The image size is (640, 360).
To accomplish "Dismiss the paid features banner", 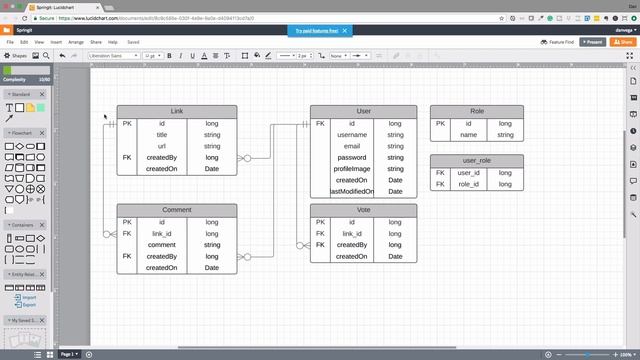I will tap(345, 31).
